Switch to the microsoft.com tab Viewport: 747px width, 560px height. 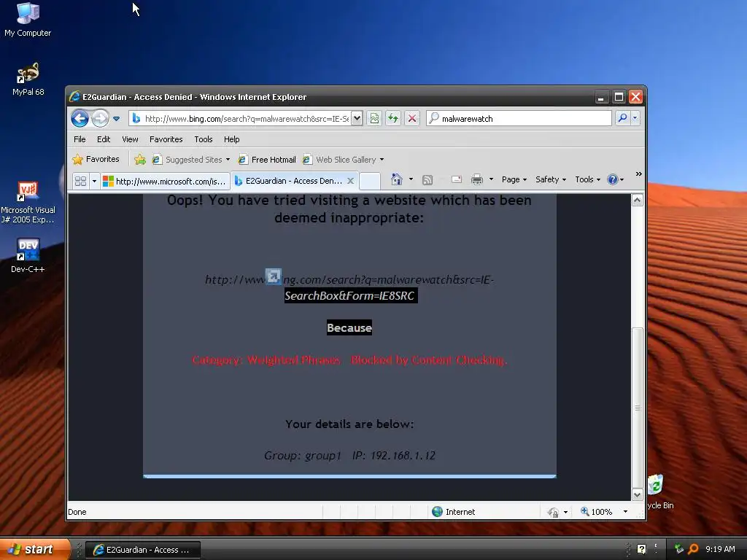(x=165, y=181)
